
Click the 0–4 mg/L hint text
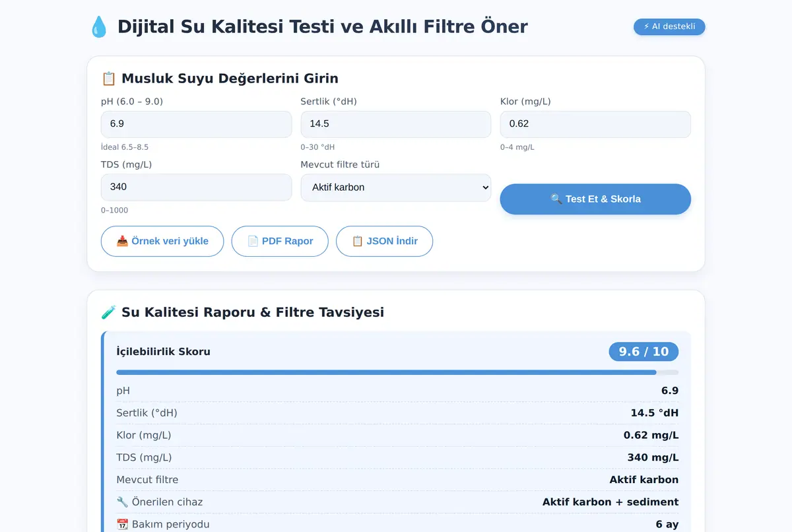tap(517, 147)
